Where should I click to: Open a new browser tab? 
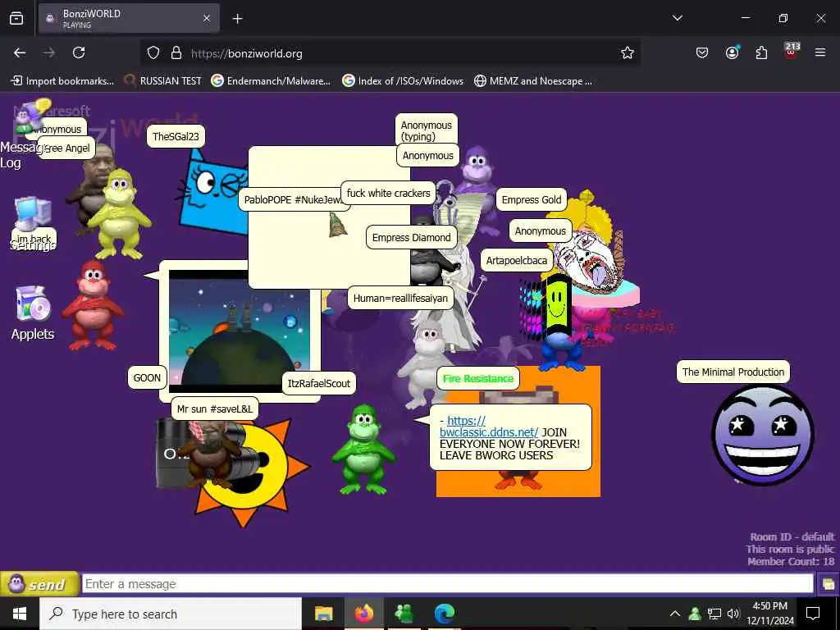coord(237,19)
